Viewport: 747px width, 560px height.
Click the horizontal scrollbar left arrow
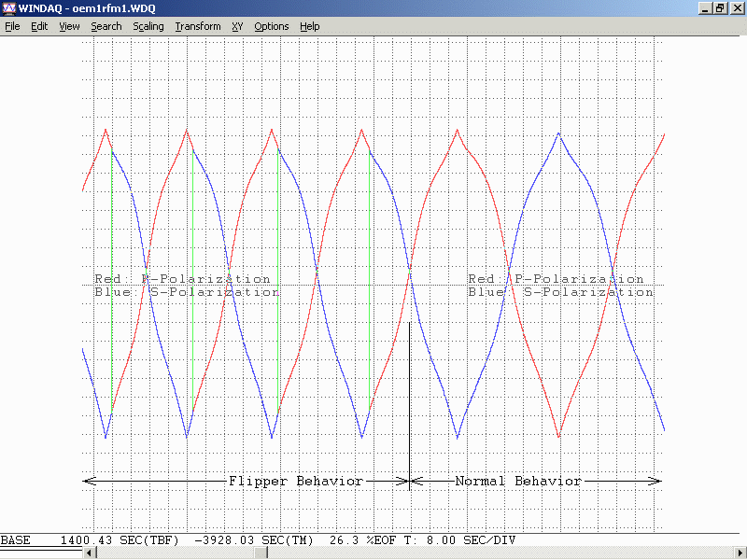pos(90,553)
